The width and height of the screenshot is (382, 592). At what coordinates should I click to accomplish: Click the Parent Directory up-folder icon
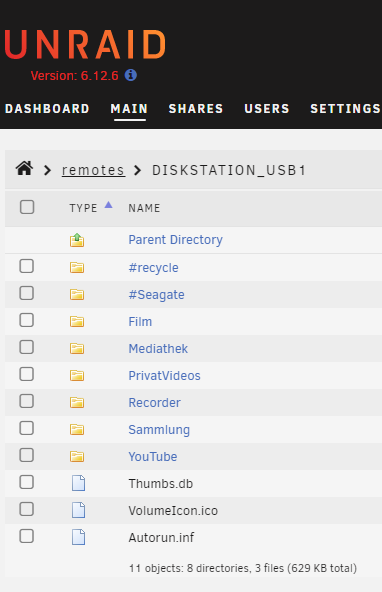[x=77, y=240]
